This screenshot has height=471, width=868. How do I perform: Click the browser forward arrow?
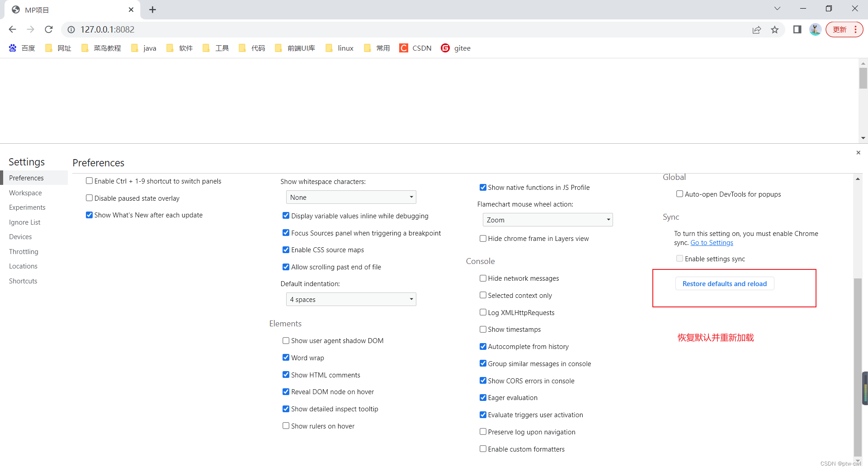pyautogui.click(x=30, y=29)
